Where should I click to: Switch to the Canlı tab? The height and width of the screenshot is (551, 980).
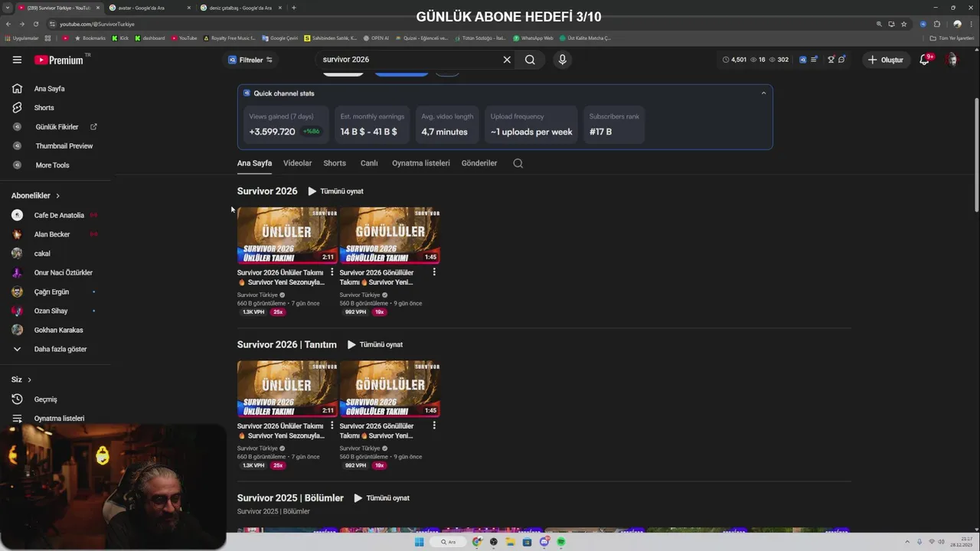(369, 163)
